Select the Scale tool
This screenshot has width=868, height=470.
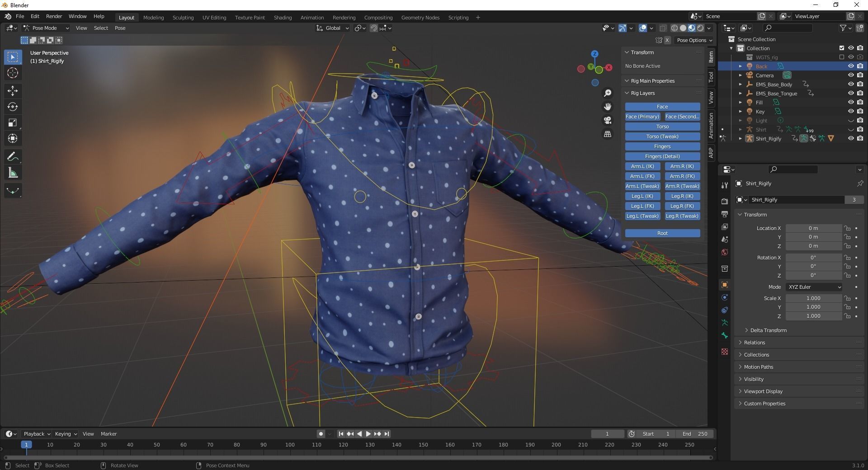pos(13,122)
